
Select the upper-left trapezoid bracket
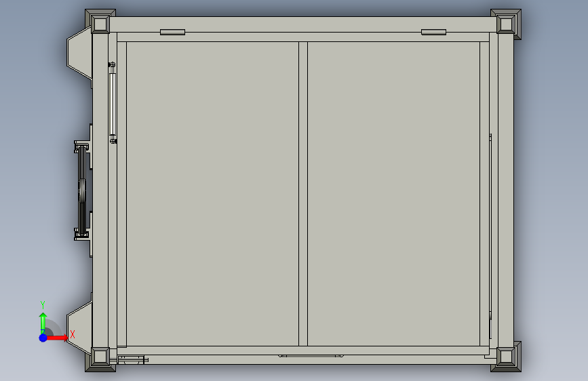[x=79, y=52]
